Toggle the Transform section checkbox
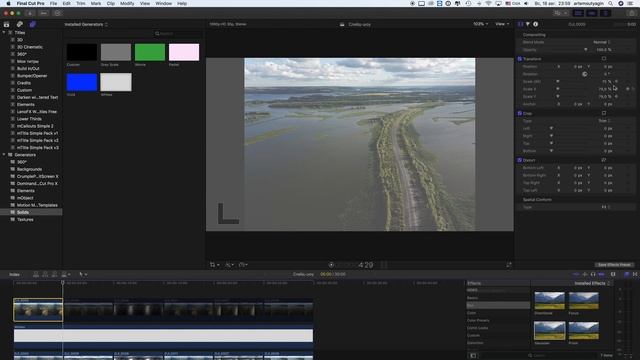The image size is (640, 360). pos(520,59)
